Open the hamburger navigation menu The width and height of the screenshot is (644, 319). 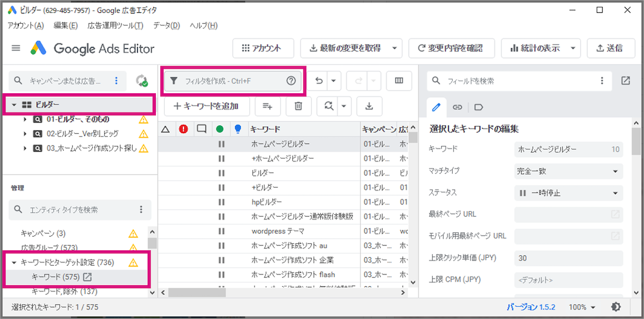pyautogui.click(x=16, y=48)
